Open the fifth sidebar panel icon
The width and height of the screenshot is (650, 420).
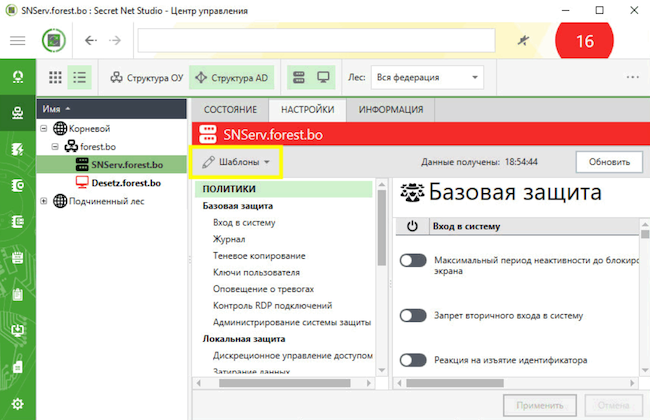tap(18, 221)
